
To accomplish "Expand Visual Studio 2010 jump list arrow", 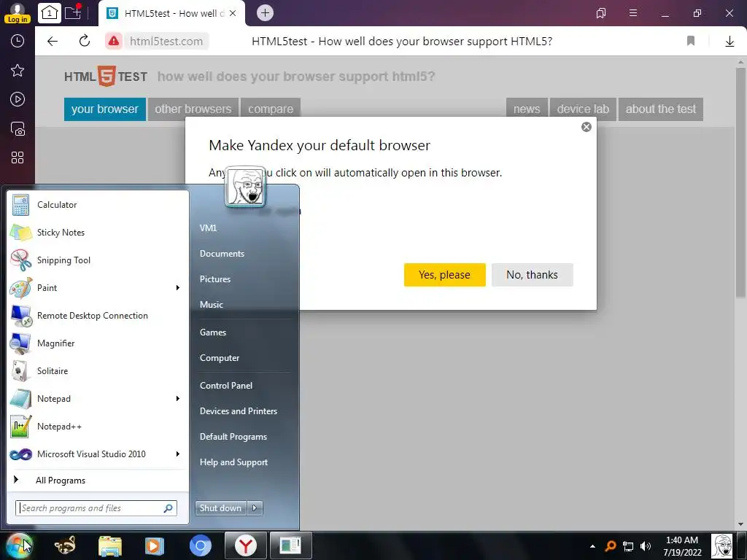I will [178, 454].
